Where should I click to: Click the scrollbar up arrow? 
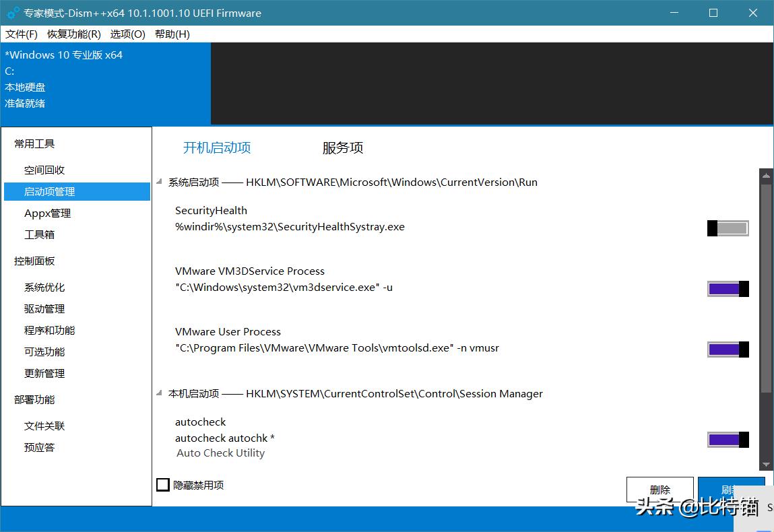pos(766,176)
